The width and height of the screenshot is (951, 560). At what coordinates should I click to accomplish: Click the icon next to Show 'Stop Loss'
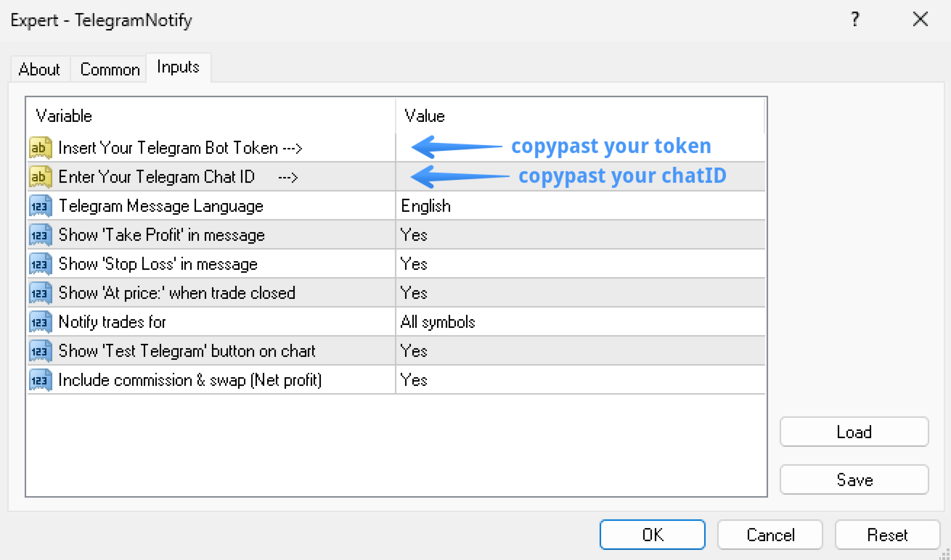41,264
